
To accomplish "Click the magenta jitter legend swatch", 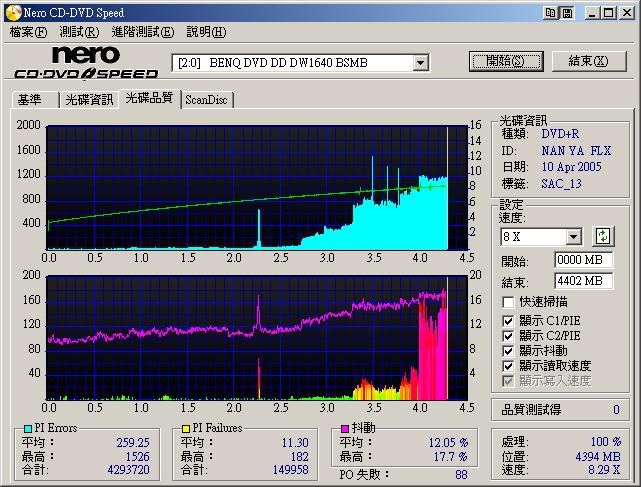I will [345, 429].
